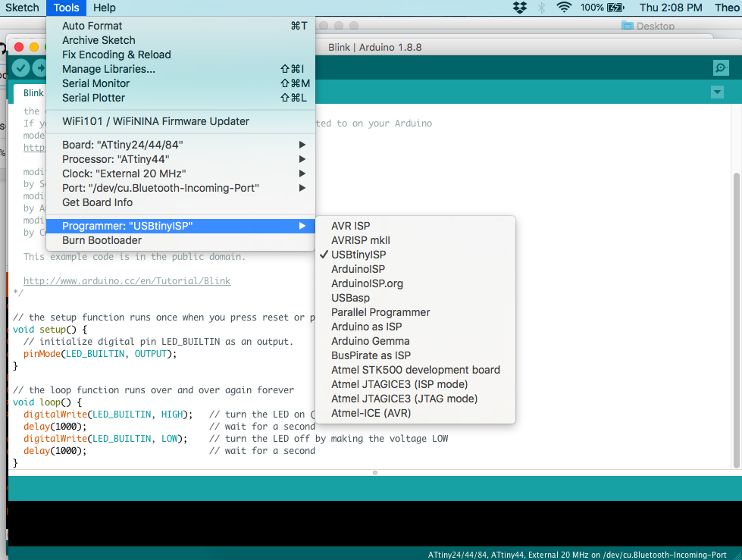Select Arduino as ISP programmer
This screenshot has width=742, height=560.
click(415, 327)
